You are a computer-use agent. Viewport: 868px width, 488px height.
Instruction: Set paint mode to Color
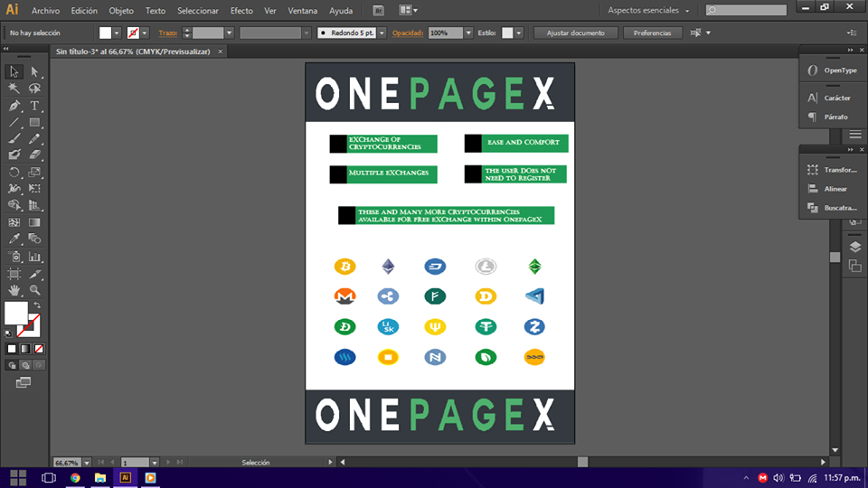pos(12,349)
